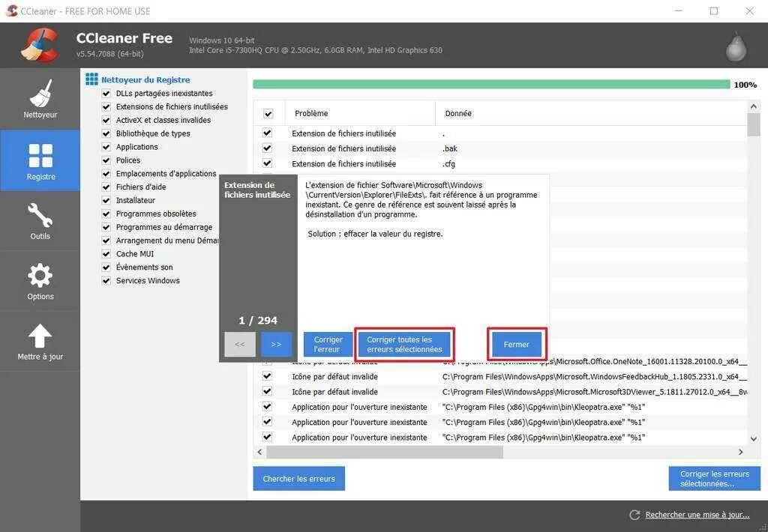Click the "v5.54.7088 (64-bit)" version text
The image size is (768, 532).
[109, 54]
